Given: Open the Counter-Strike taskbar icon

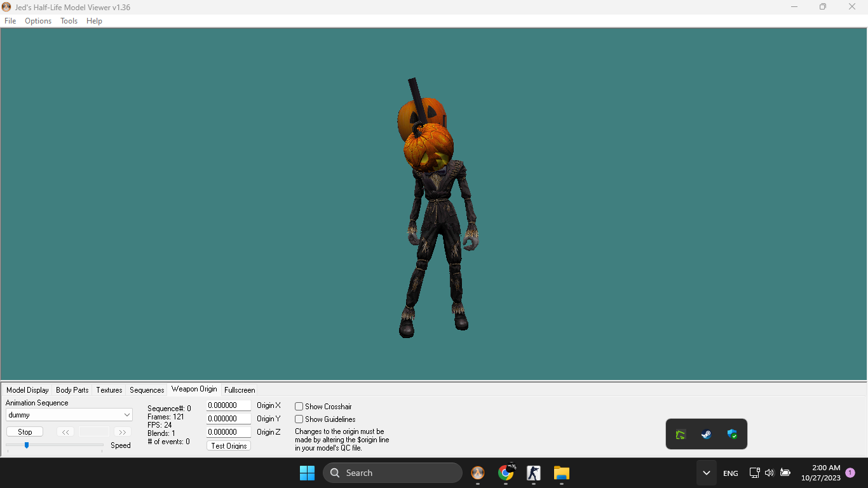Looking at the screenshot, I should point(533,473).
